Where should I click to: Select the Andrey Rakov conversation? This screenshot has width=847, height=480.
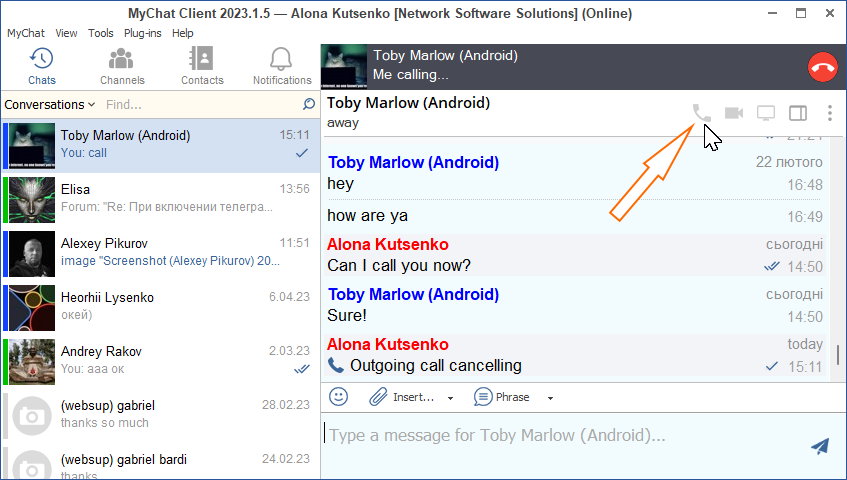pos(161,362)
